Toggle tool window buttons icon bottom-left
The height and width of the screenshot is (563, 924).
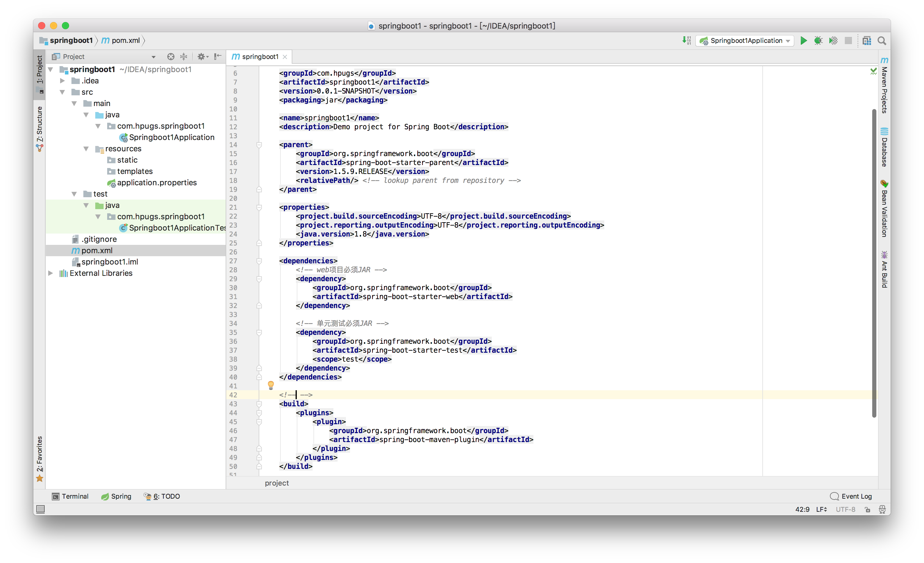click(x=40, y=509)
